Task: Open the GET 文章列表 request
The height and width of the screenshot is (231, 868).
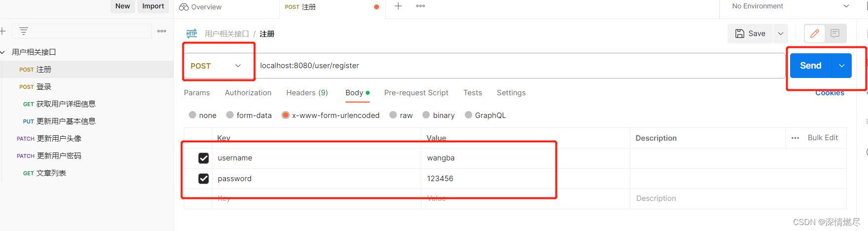Action: (x=87, y=173)
